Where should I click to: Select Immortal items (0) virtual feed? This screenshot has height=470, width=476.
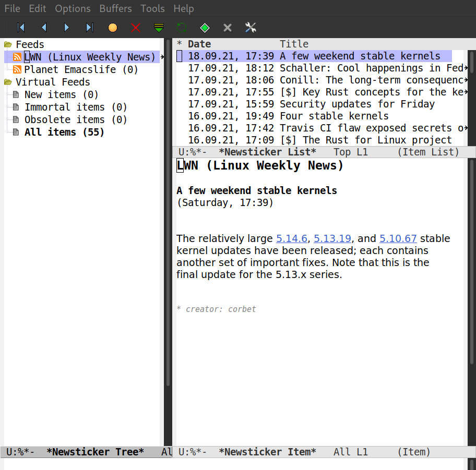point(76,107)
